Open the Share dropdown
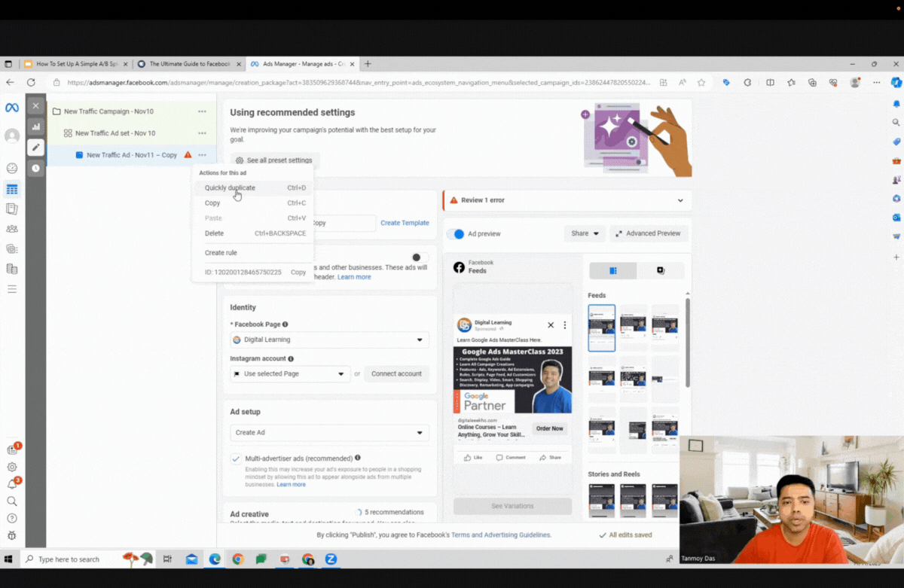The height and width of the screenshot is (588, 904). (x=585, y=233)
